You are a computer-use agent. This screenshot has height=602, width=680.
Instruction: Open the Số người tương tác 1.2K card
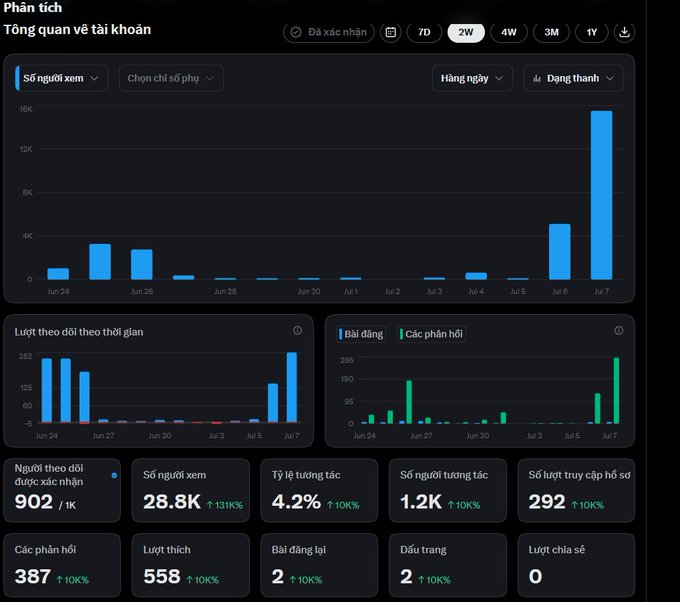pos(448,490)
